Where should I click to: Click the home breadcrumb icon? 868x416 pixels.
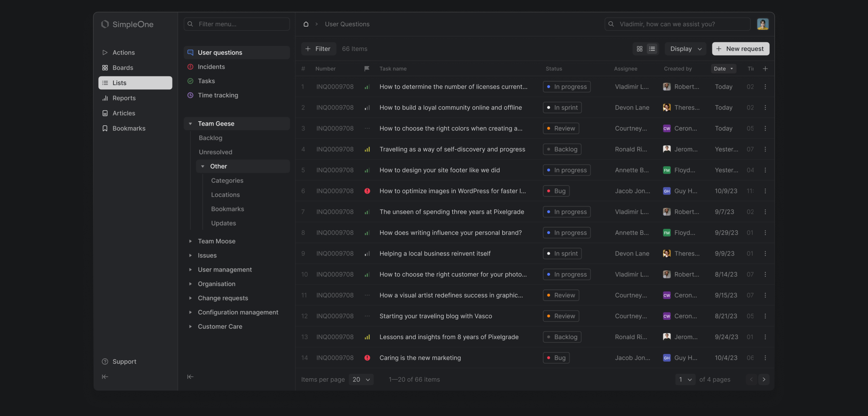click(x=306, y=24)
